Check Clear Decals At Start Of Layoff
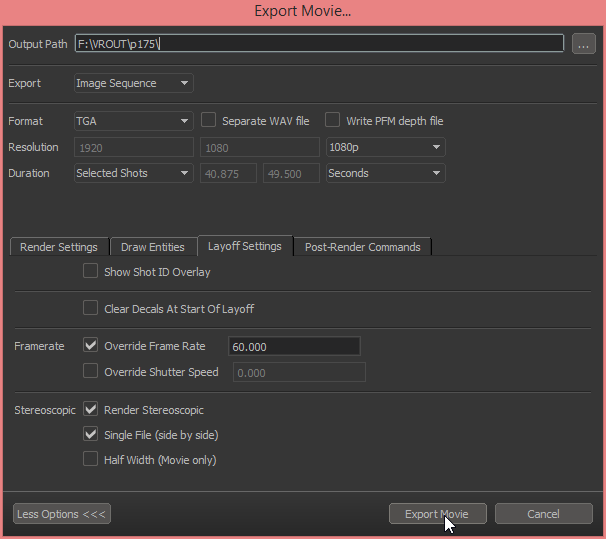 coord(91,308)
